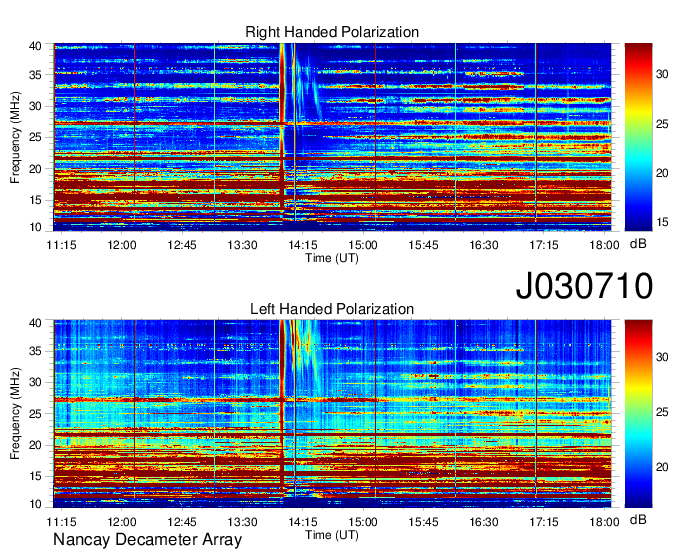Click the 'Nancay Decameter Array' caption
680x552 pixels.
pos(147,540)
